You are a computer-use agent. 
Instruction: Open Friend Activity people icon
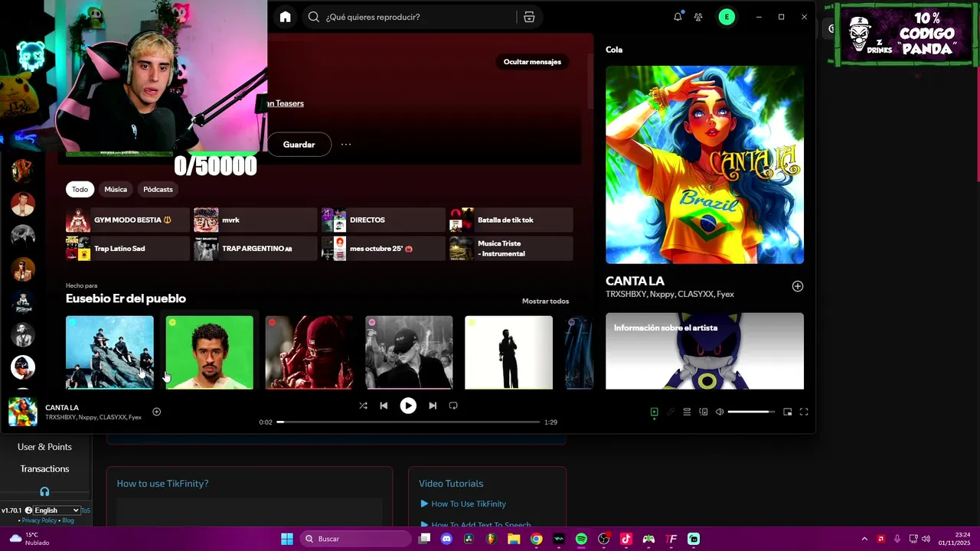(698, 17)
